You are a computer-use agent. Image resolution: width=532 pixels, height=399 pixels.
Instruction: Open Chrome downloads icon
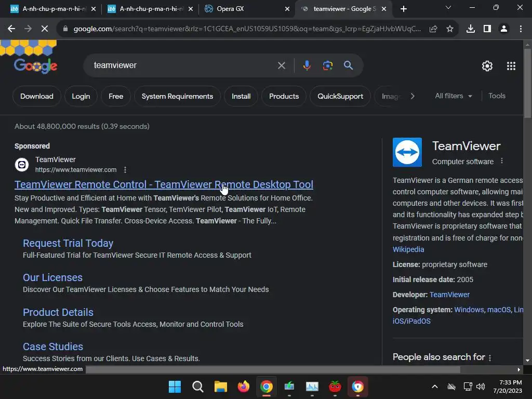click(471, 29)
